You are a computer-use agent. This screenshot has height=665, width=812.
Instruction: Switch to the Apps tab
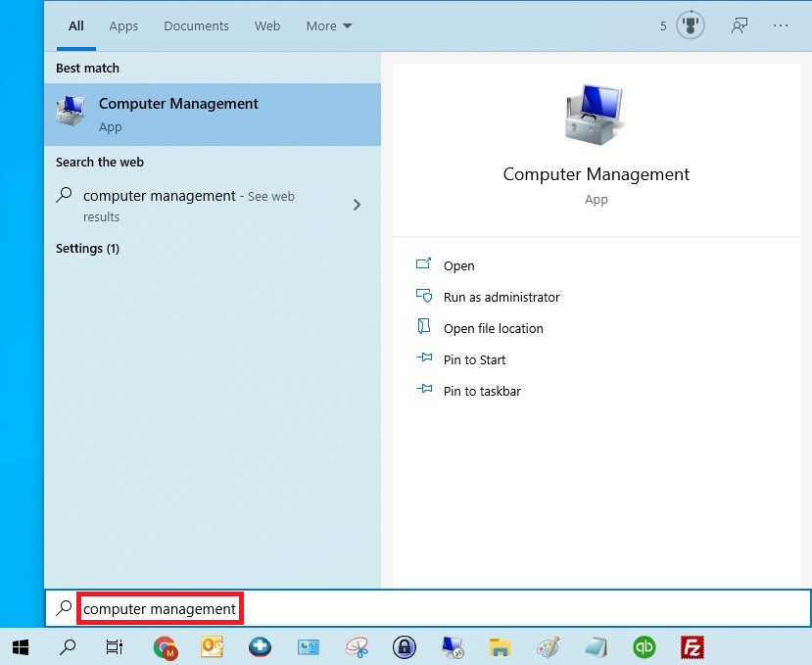(123, 25)
